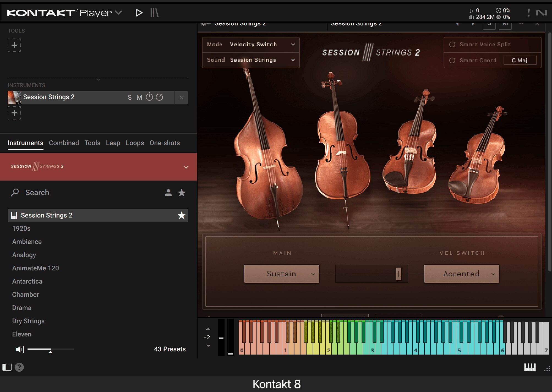Switch to the One-shots tab

[165, 143]
